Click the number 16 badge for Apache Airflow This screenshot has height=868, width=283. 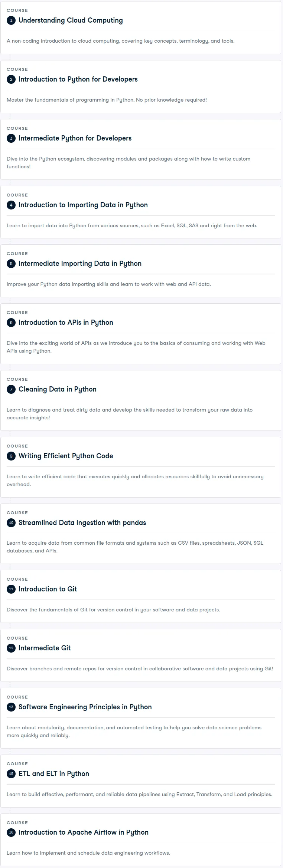pyautogui.click(x=11, y=832)
